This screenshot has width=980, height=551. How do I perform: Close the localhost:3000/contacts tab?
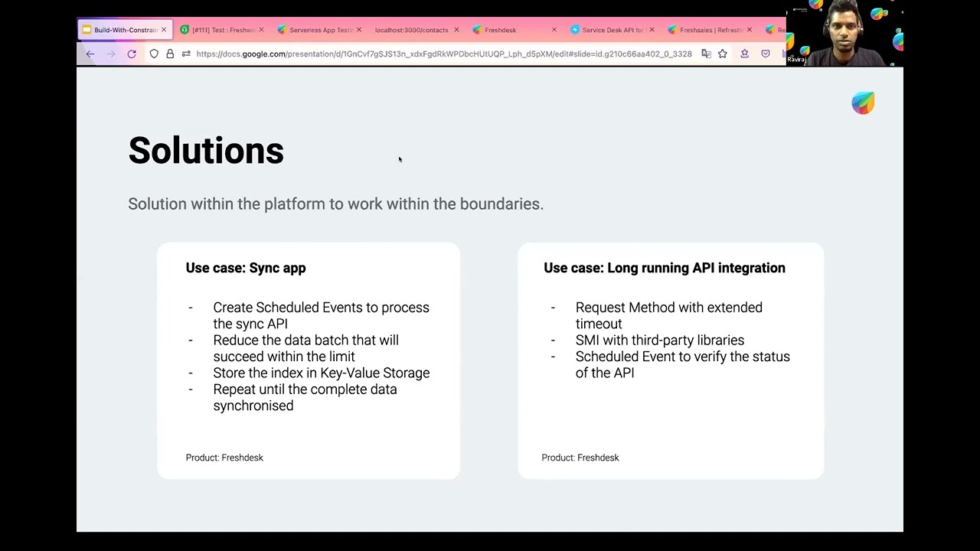(456, 30)
